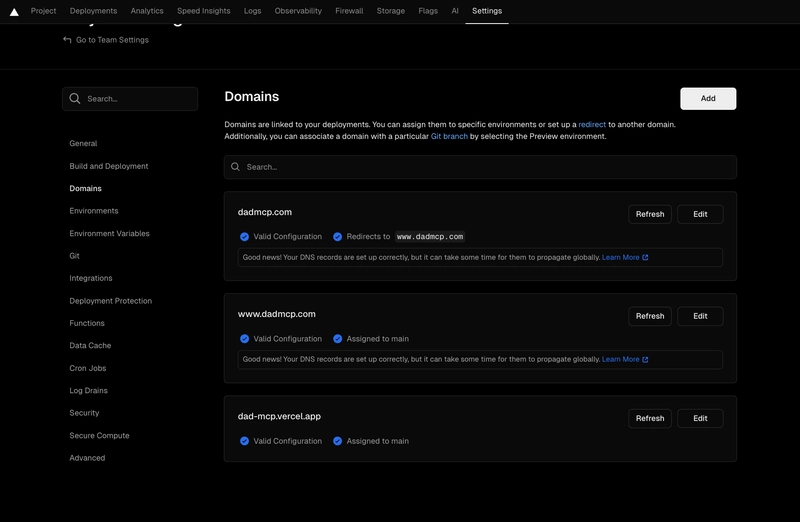Click the magnifier icon in domains search
Screen dimensions: 800x522
coord(236,167)
